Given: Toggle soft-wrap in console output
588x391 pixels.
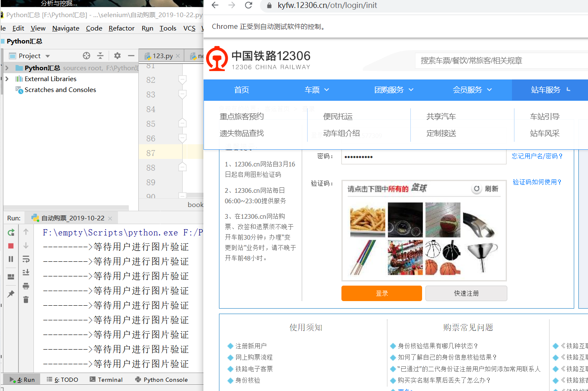Looking at the screenshot, I should point(26,259).
